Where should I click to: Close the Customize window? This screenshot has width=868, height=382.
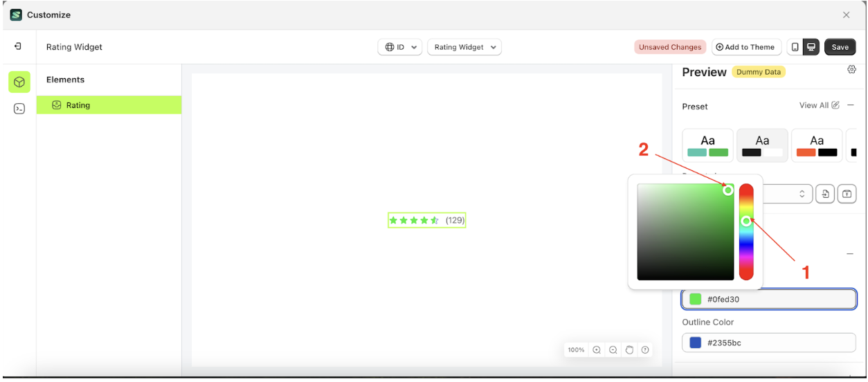846,15
